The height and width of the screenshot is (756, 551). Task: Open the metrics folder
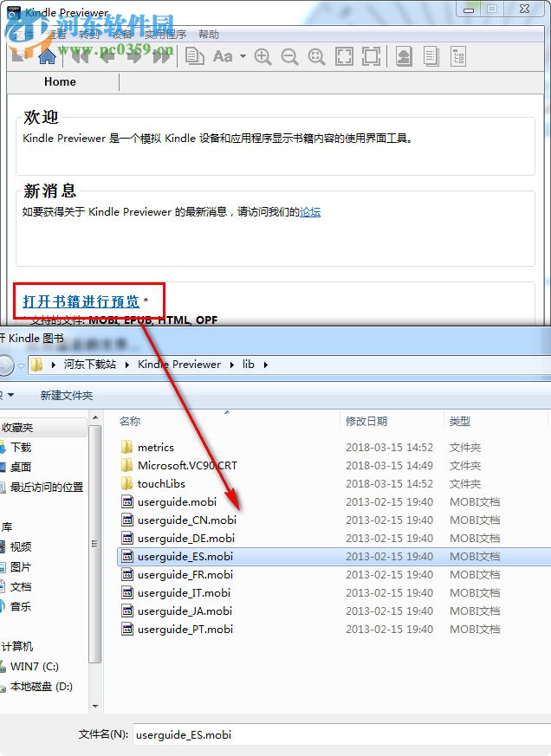point(155,448)
